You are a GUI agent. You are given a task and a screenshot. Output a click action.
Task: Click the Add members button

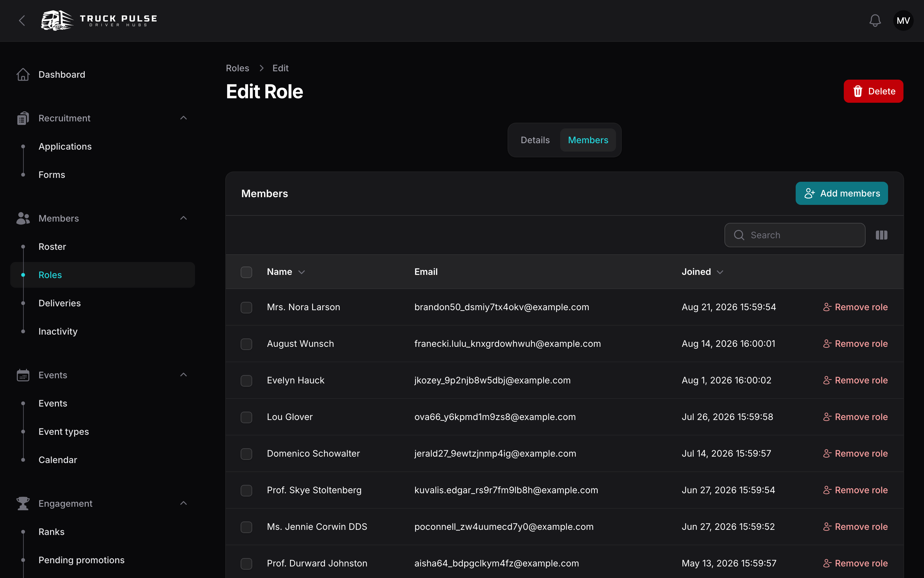(x=842, y=193)
